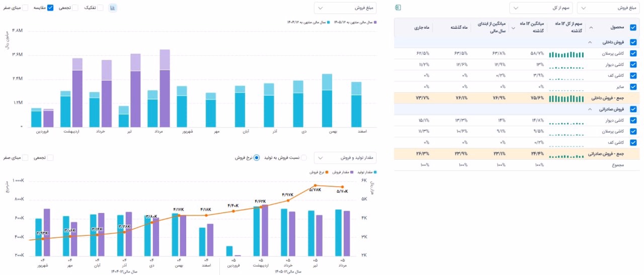
Task: Click purple ۰۴ شهریور bar in bottom chart
Action: click(47, 233)
